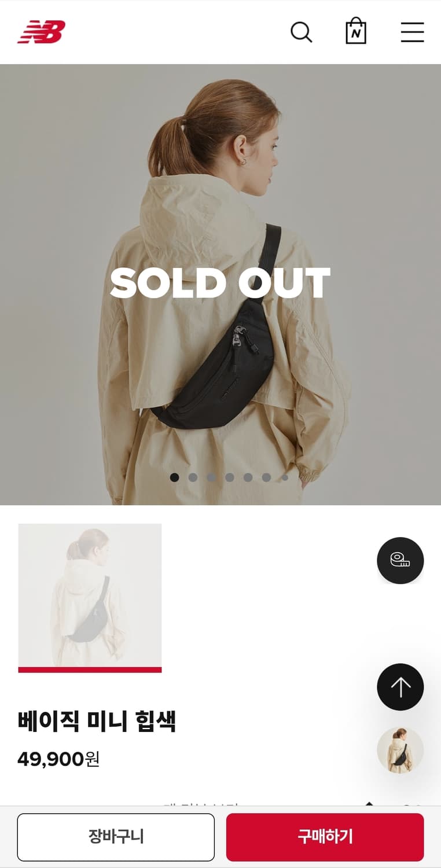Add to cart with 장바구니 button
Screen dimensions: 441x868
(x=116, y=837)
